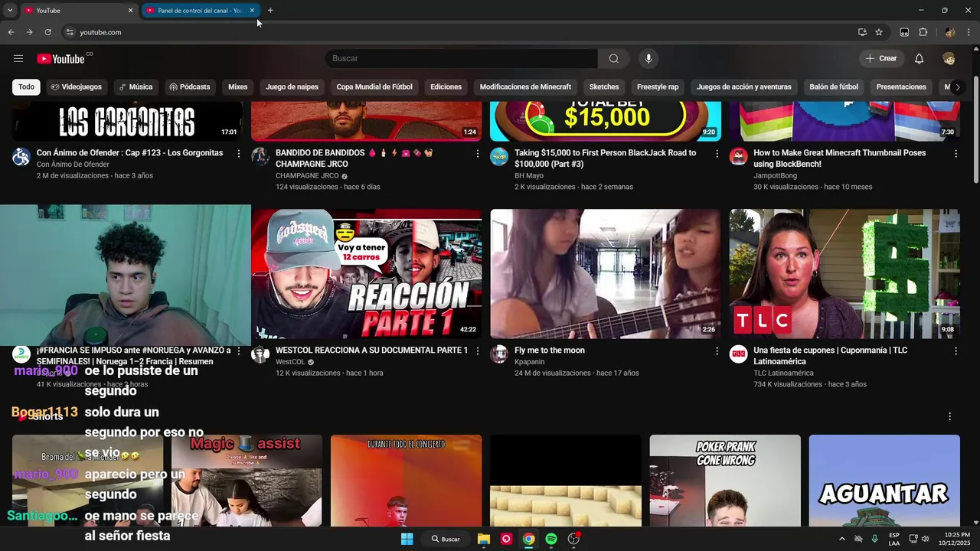
Task: Open options for Los Gorgonitas video
Action: pyautogui.click(x=239, y=154)
